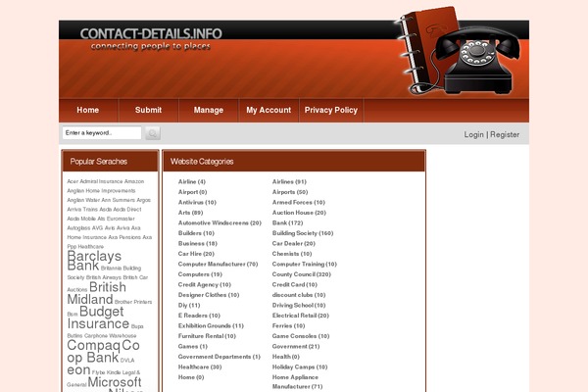588x392 pixels.
Task: Open Exhibition Grounds (11) category
Action: [x=211, y=326]
